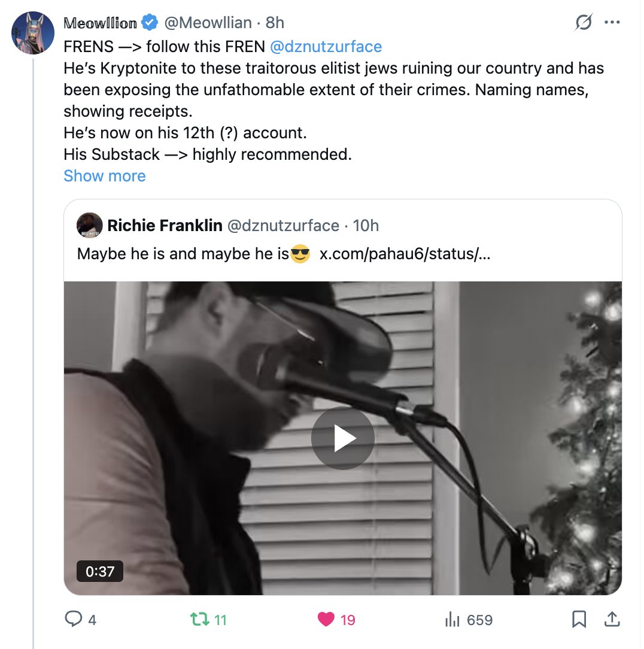Click the quoted post's 10h timestamp
Viewport: 644px width, 649px height.
(x=366, y=225)
